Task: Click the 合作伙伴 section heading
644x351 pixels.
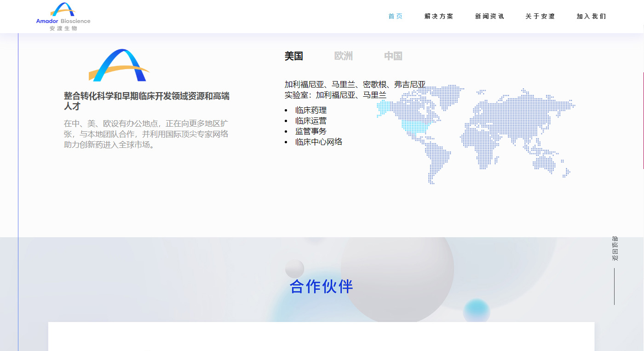Action: (x=321, y=287)
